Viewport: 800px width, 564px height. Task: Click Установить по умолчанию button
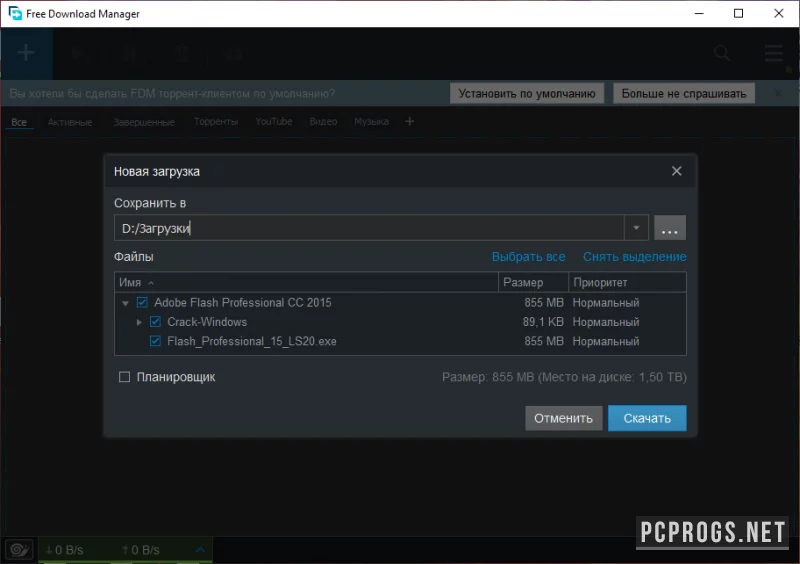tap(527, 93)
